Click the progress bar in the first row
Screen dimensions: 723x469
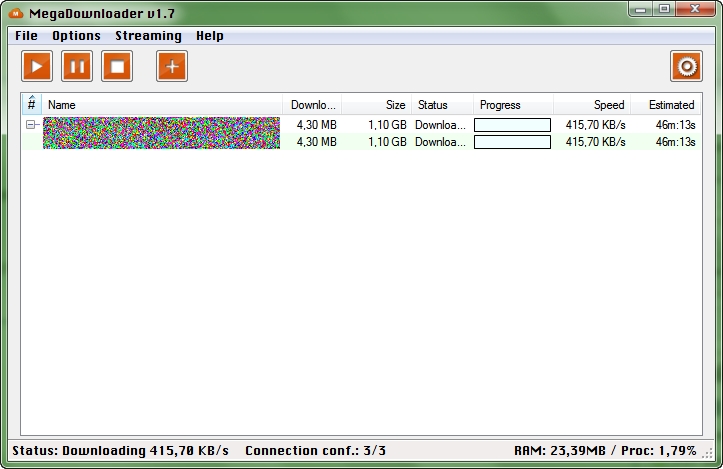512,125
